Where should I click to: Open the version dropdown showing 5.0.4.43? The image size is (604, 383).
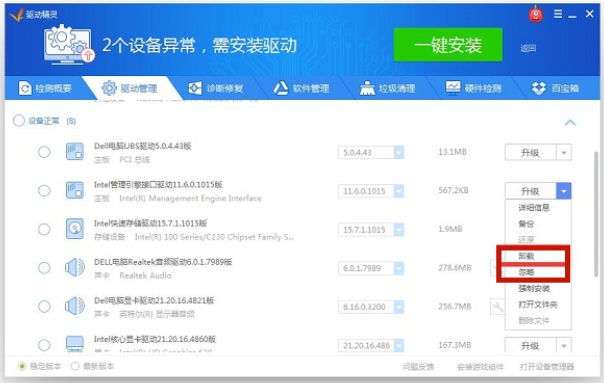399,153
